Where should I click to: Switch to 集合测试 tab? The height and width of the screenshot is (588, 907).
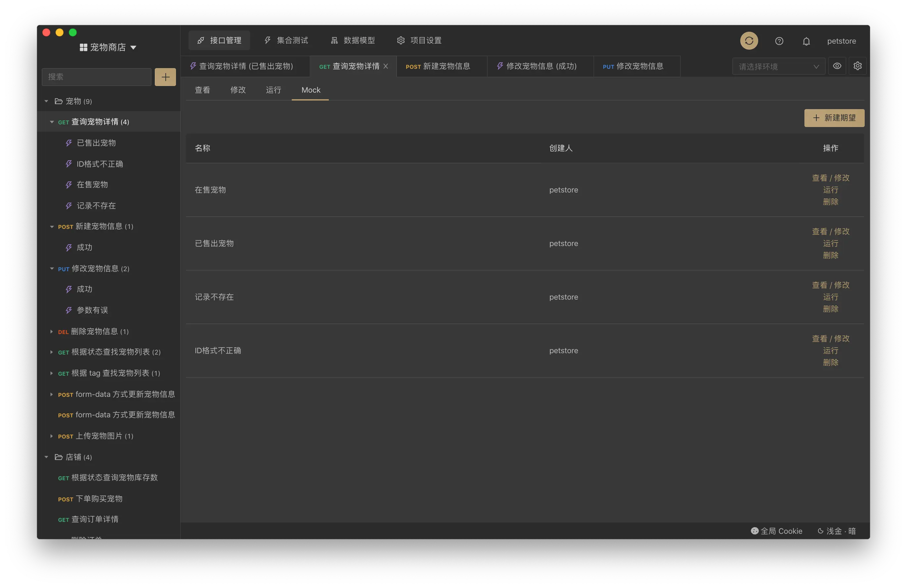tap(286, 40)
